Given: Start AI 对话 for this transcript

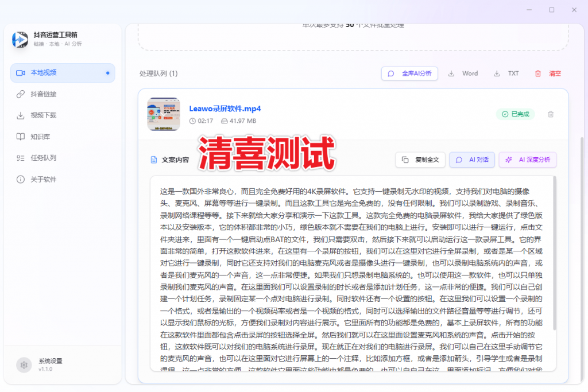Looking at the screenshot, I should click(x=472, y=160).
